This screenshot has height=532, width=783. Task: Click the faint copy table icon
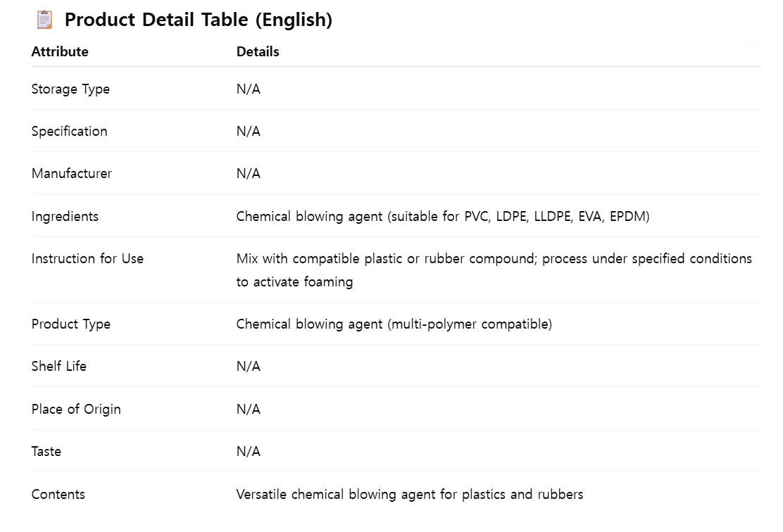tap(748, 50)
